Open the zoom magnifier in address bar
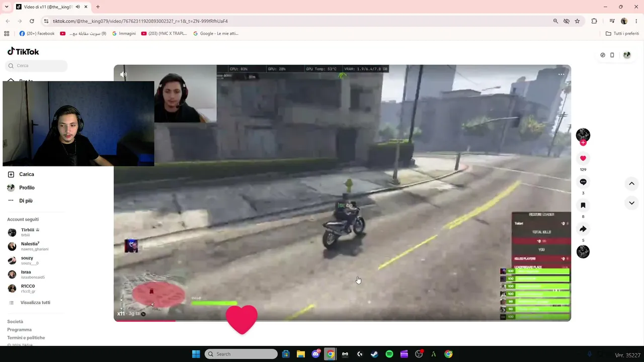The image size is (644, 362). [x=555, y=21]
